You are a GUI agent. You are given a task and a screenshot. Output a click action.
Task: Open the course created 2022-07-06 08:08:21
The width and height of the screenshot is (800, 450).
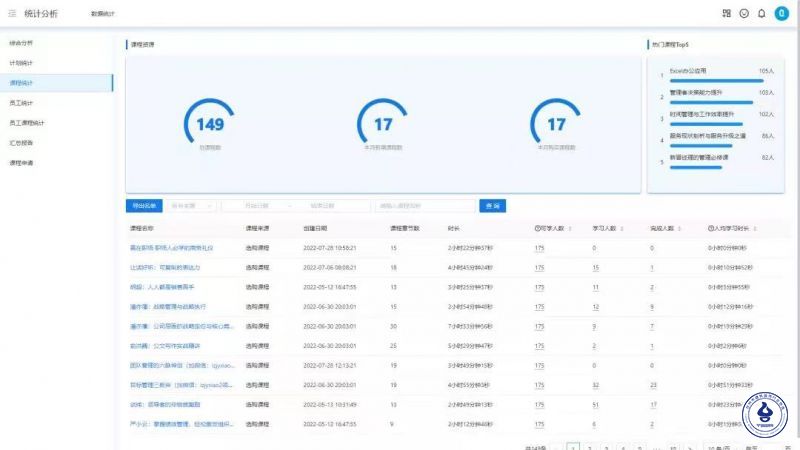point(165,267)
